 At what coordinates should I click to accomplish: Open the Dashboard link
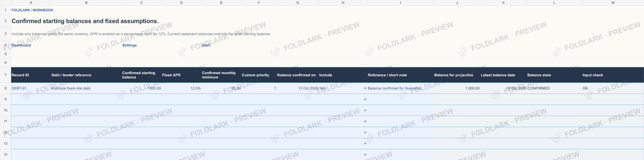pos(21,45)
